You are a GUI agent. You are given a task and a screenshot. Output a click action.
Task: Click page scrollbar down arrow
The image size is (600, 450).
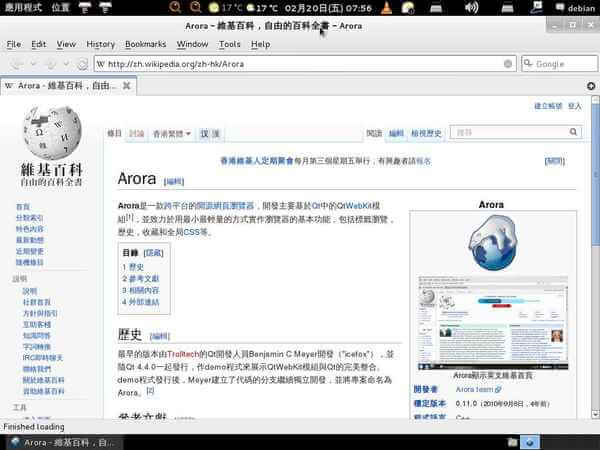pyautogui.click(x=595, y=414)
